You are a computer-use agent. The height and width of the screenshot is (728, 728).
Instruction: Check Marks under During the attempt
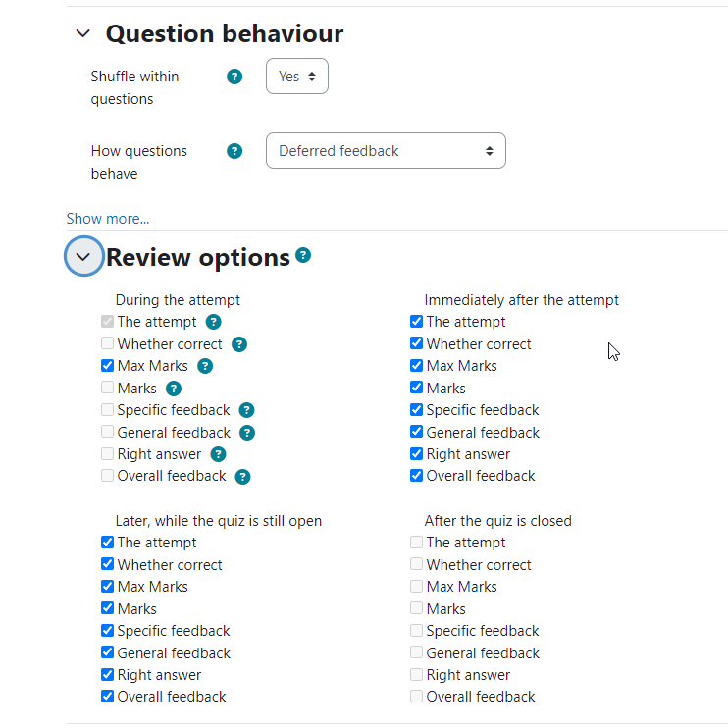[x=107, y=388]
